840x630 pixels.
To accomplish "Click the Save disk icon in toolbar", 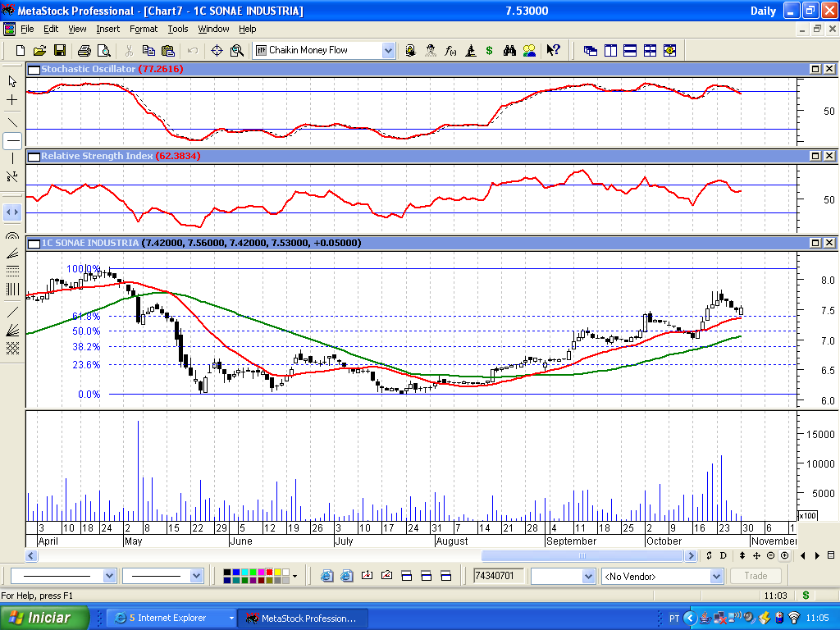I will coord(59,50).
